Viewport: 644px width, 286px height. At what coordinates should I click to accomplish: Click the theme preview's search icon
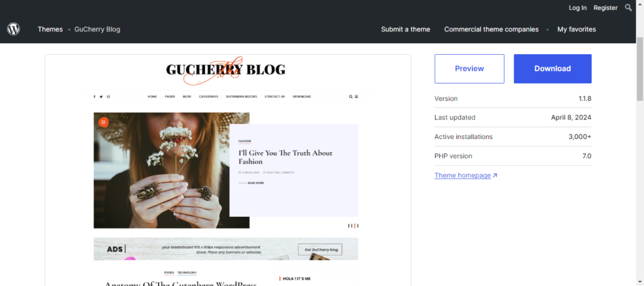coord(350,97)
